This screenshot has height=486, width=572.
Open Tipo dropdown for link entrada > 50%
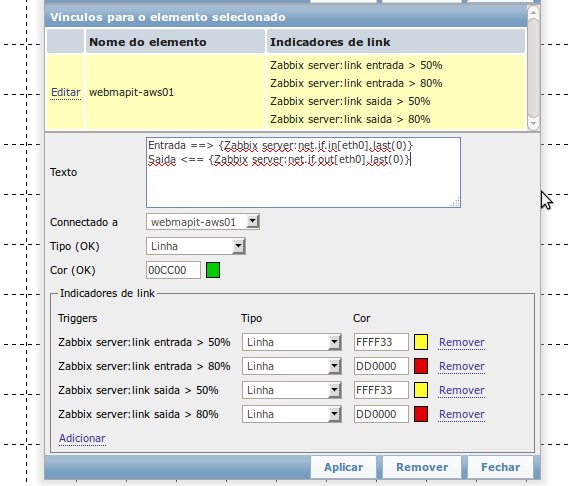(x=291, y=342)
